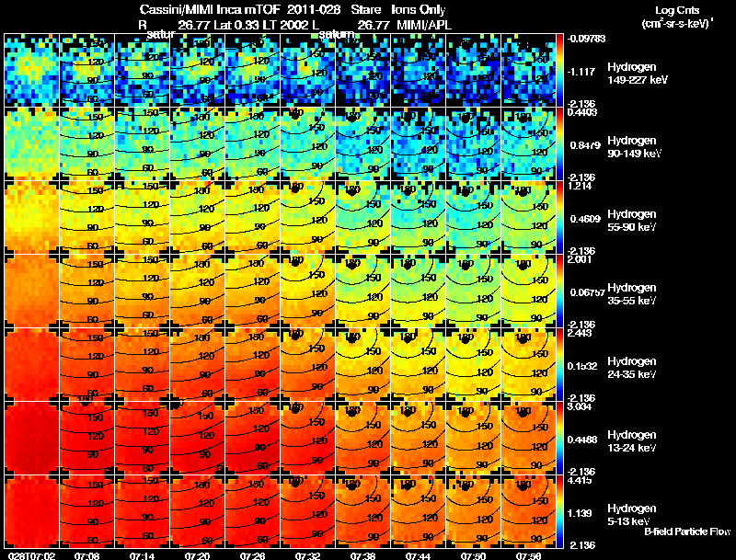Select the colorbar value '0.8479'
This screenshot has width=736, height=560.
585,145
